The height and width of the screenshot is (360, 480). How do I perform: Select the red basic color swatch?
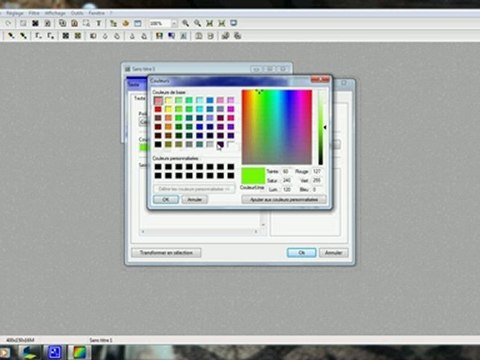158,109
